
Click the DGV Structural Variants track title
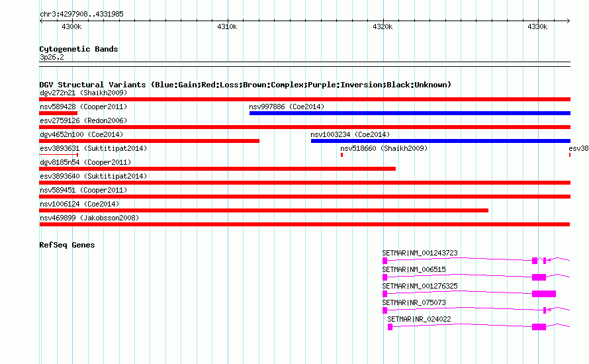tap(246, 85)
